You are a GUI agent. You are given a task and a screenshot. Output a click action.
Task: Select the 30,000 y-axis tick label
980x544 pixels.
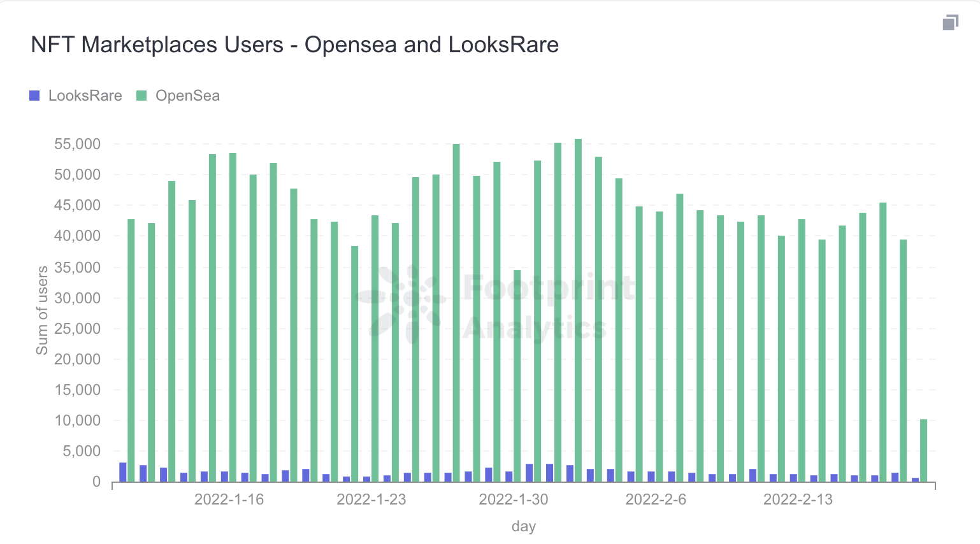coord(78,298)
